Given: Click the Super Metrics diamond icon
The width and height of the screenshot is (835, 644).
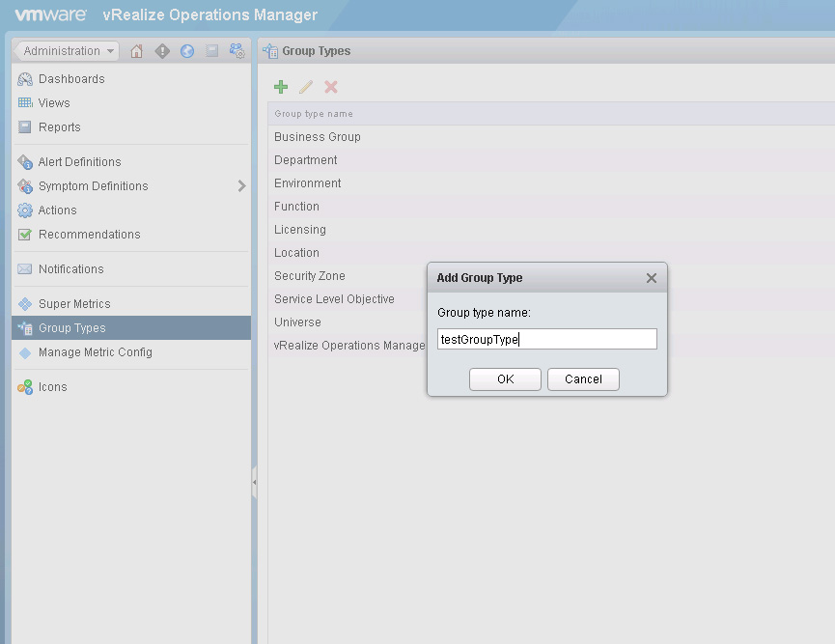Looking at the screenshot, I should click(25, 303).
